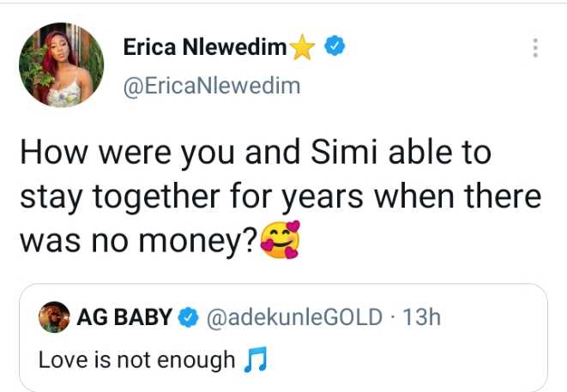Click the word "enough" in the quoted tweet
Image resolution: width=567 pixels, height=392 pixels.
pos(197,360)
